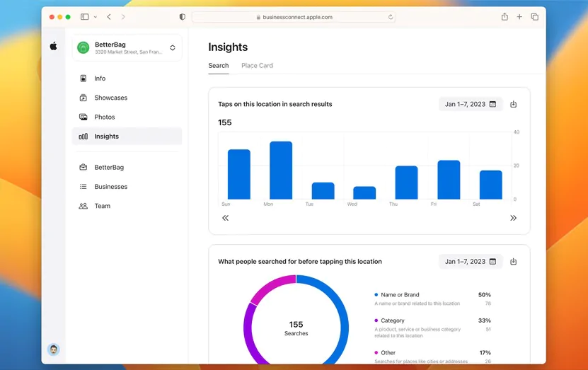Download the search terms data

(514, 262)
